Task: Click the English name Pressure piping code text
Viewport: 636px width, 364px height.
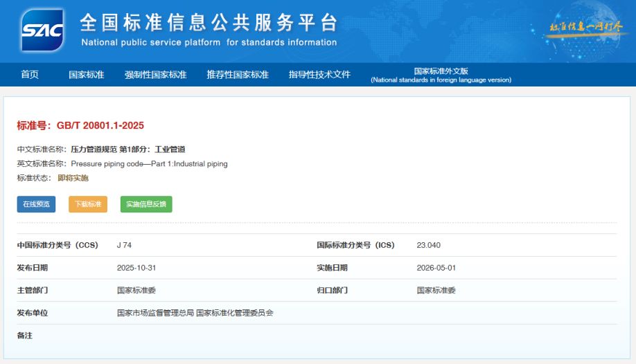Action: [x=149, y=164]
